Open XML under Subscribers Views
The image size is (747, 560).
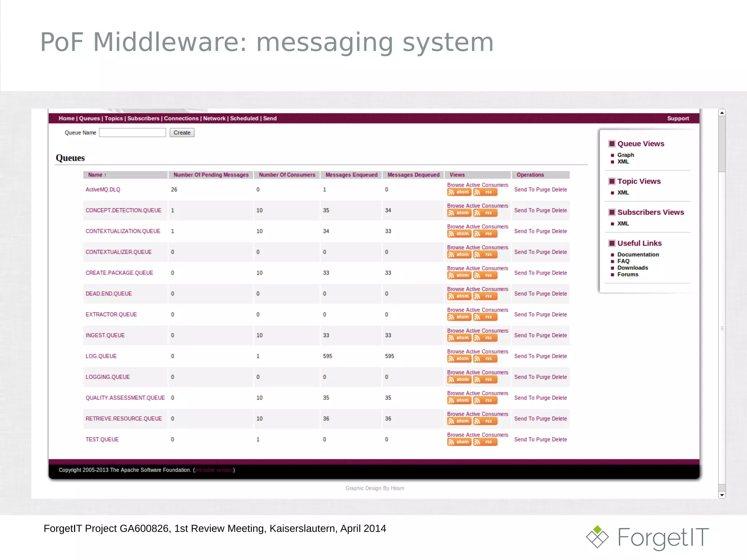[623, 223]
